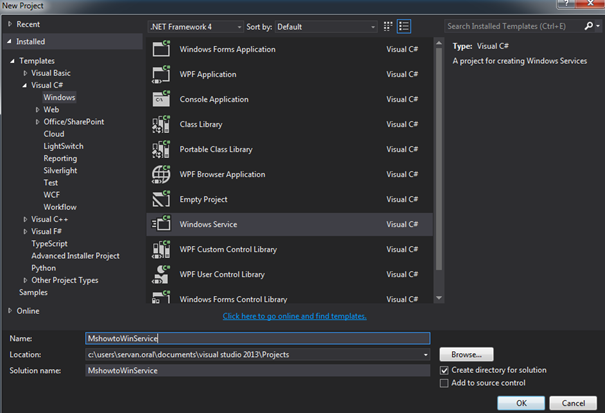Select the WPF Application template name

[x=208, y=74]
